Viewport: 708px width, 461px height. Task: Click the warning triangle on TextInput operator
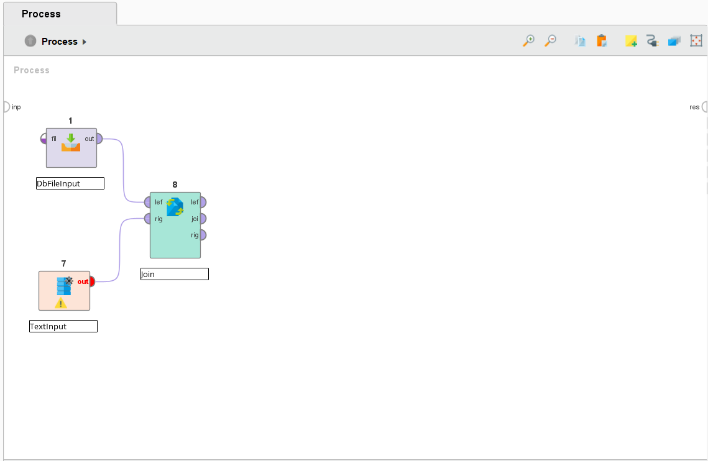coord(60,302)
